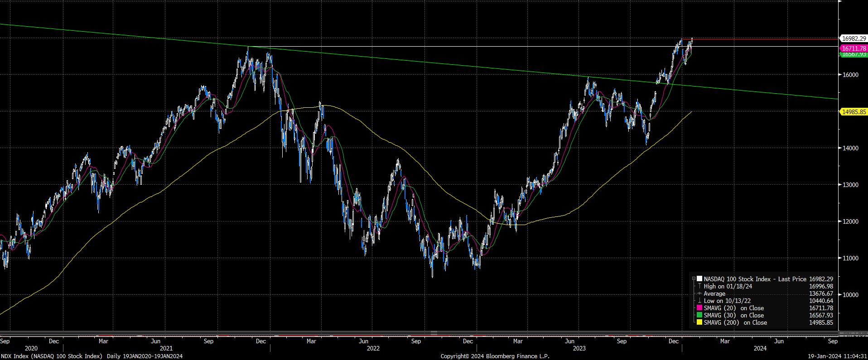This screenshot has width=868, height=360.
Task: Select 'Low on 10/13/22' legend entry
Action: click(x=727, y=301)
